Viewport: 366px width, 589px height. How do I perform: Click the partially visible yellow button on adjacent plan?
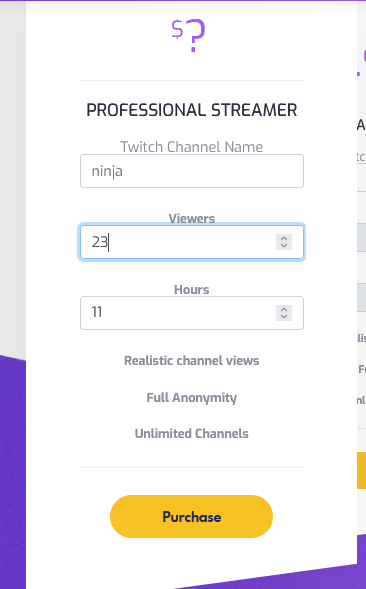point(361,470)
